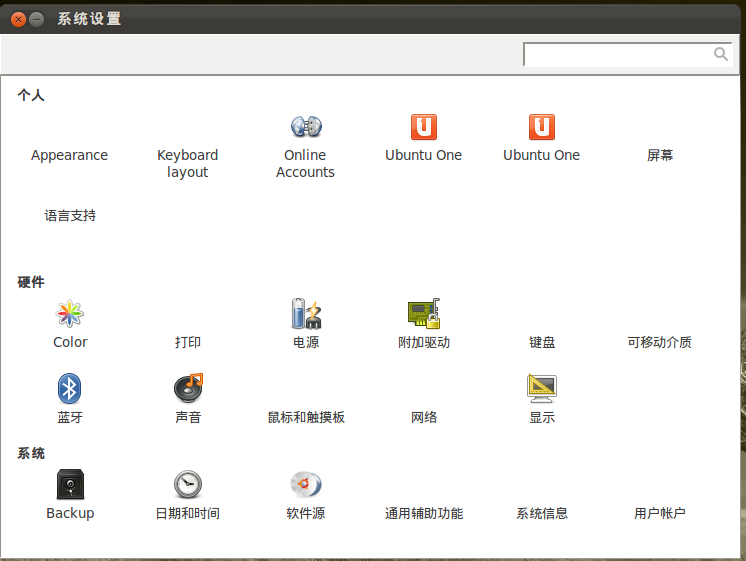This screenshot has height=561, width=746.
Task: Open the Appearance settings entry
Action: pos(69,155)
